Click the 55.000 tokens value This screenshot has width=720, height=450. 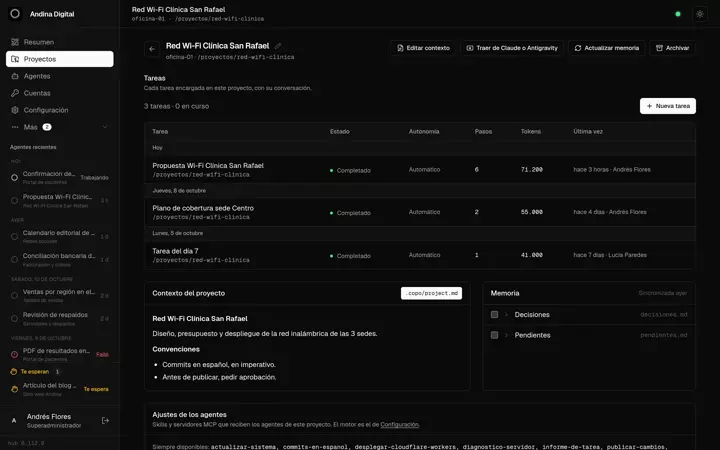click(x=532, y=212)
